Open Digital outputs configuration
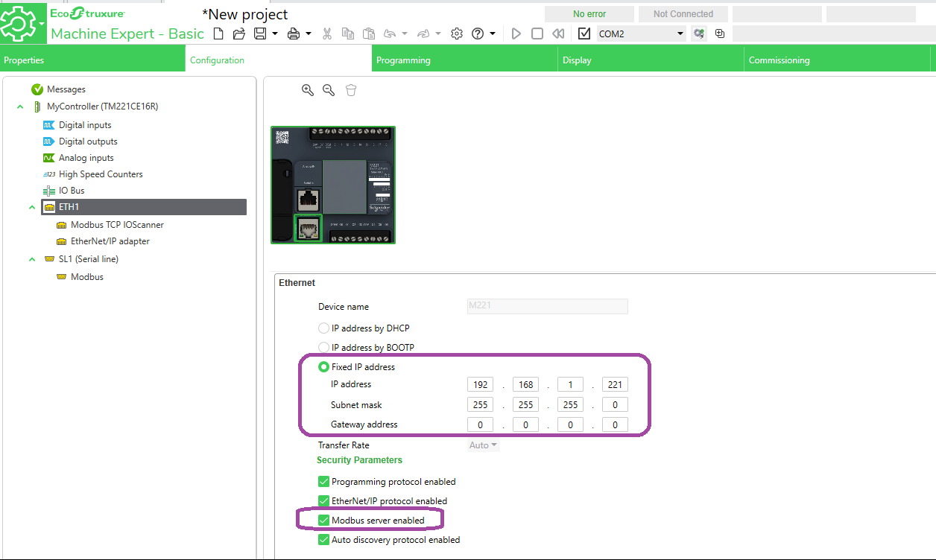The height and width of the screenshot is (560, 936). [x=88, y=141]
